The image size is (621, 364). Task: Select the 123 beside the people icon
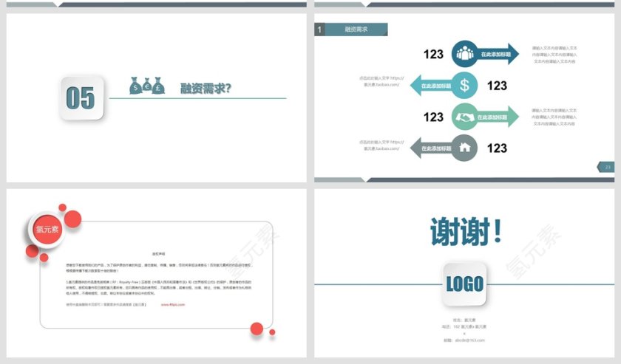[x=433, y=54]
